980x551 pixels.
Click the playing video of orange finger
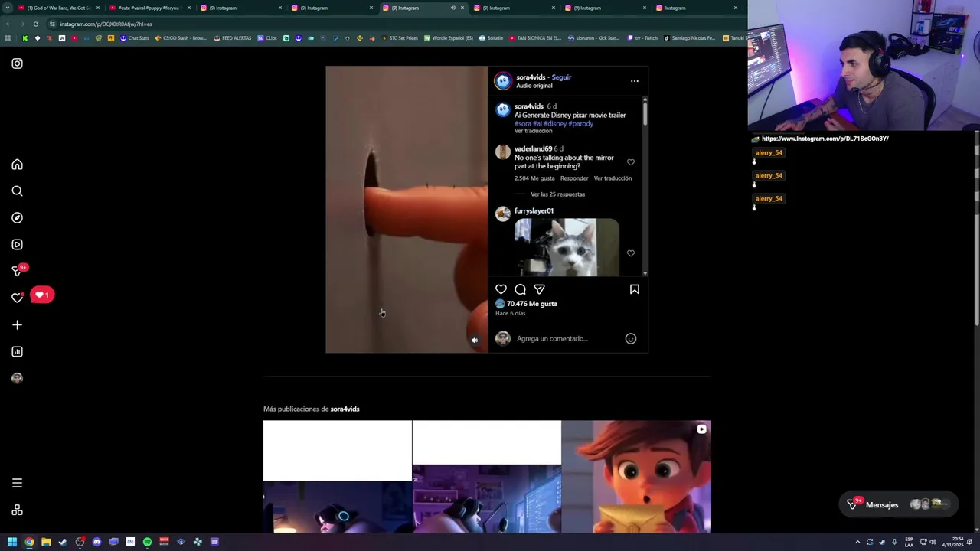[407, 210]
